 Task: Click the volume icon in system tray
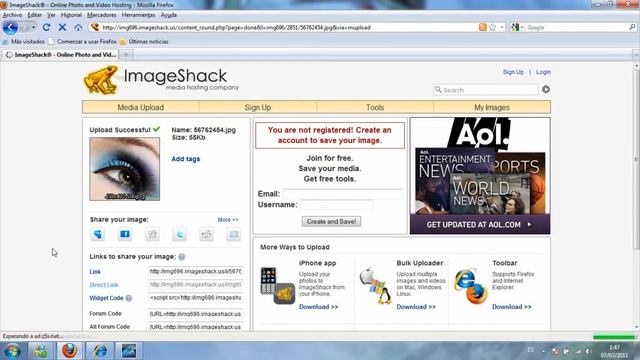pyautogui.click(x=588, y=351)
